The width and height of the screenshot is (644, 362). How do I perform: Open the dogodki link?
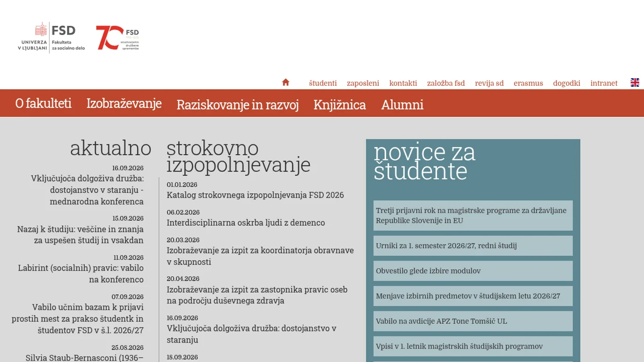click(567, 83)
